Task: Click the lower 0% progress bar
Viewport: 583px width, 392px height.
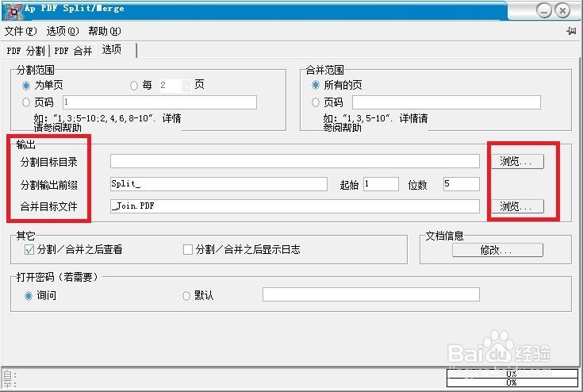Action: [x=512, y=382]
